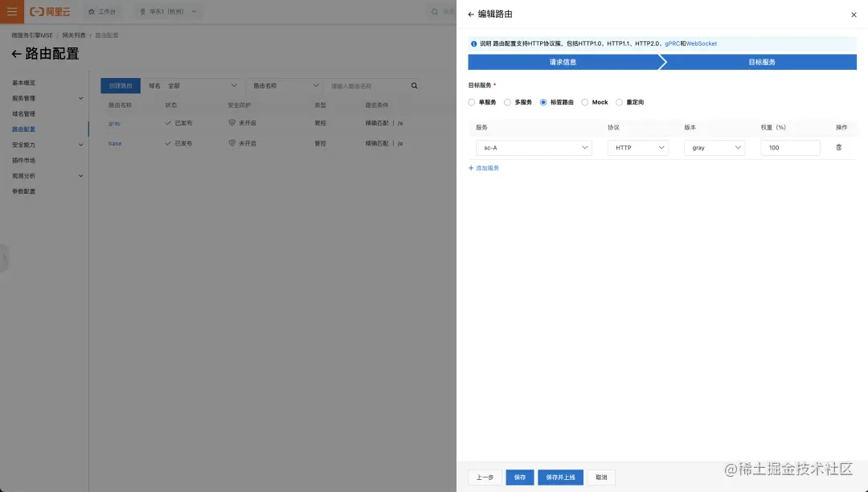The width and height of the screenshot is (868, 492).
Task: Click the 保存并上线 button
Action: (560, 477)
